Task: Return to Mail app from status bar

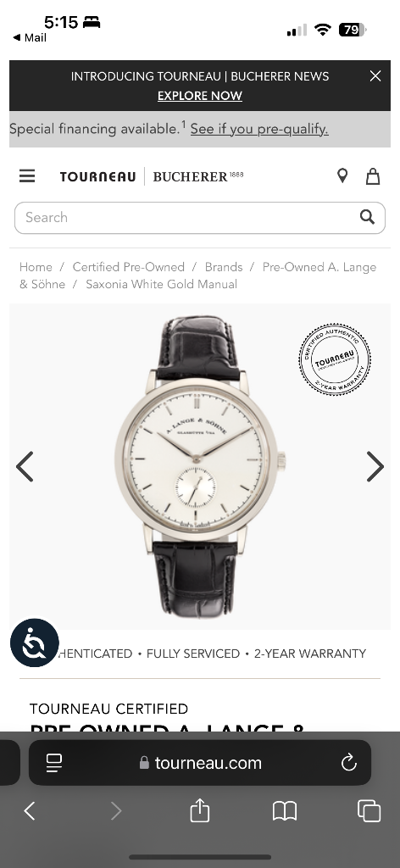Action: point(30,37)
